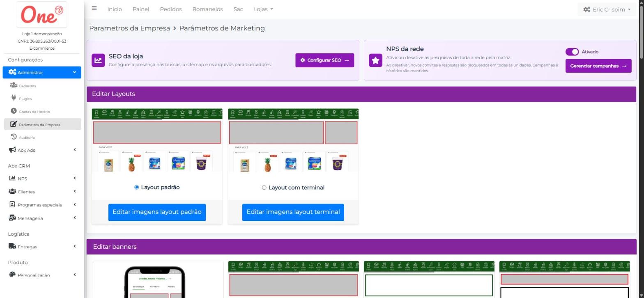Expand the Abx Ads chevron
The image size is (644, 298).
pyautogui.click(x=75, y=150)
